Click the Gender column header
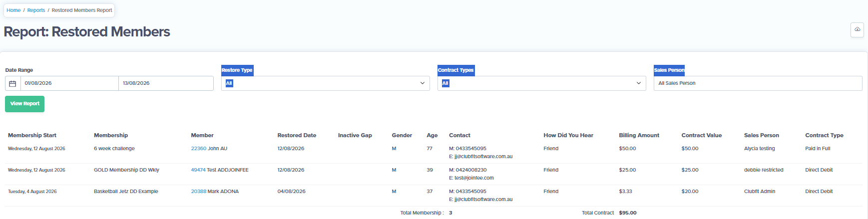 point(402,135)
